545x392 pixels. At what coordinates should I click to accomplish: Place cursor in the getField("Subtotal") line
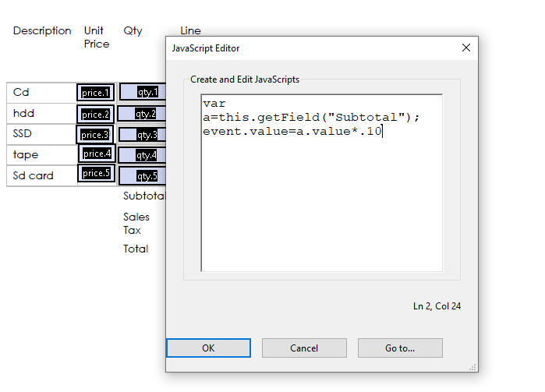click(311, 118)
